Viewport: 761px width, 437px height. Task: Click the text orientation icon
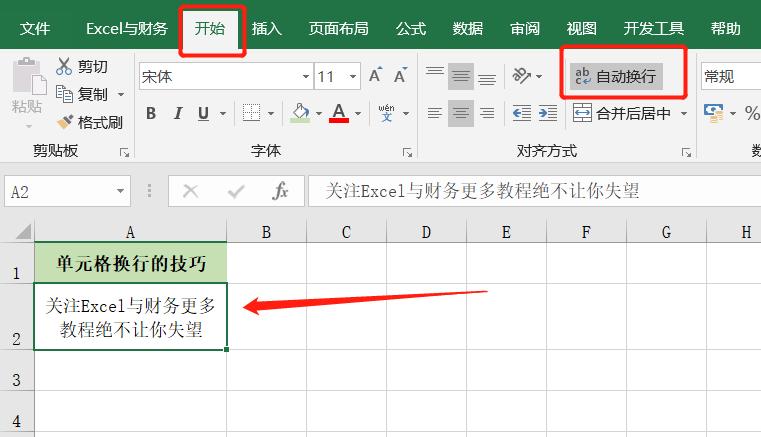(522, 76)
